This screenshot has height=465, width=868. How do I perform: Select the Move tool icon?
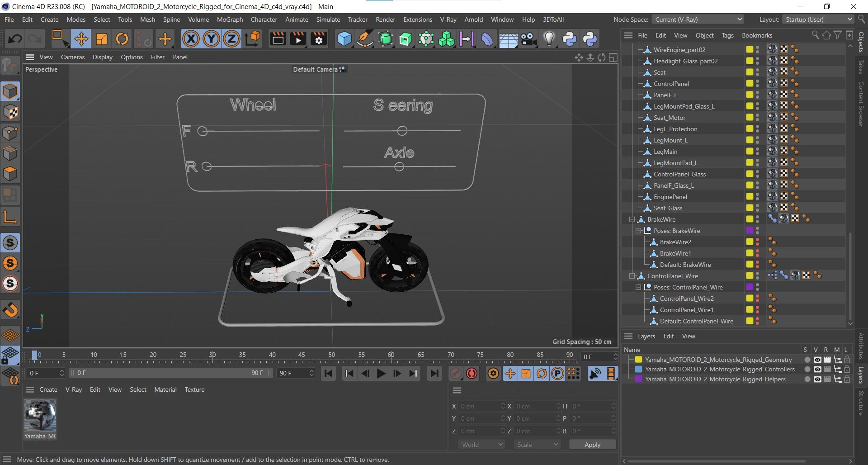[x=81, y=39]
